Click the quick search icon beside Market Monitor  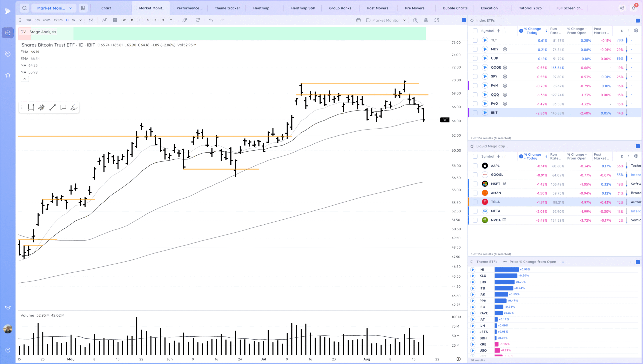click(415, 20)
